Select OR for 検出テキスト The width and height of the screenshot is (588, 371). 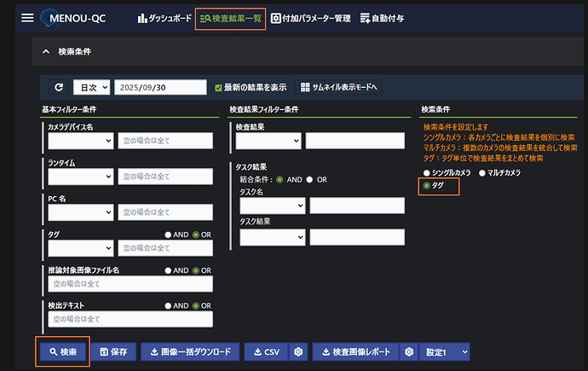196,305
